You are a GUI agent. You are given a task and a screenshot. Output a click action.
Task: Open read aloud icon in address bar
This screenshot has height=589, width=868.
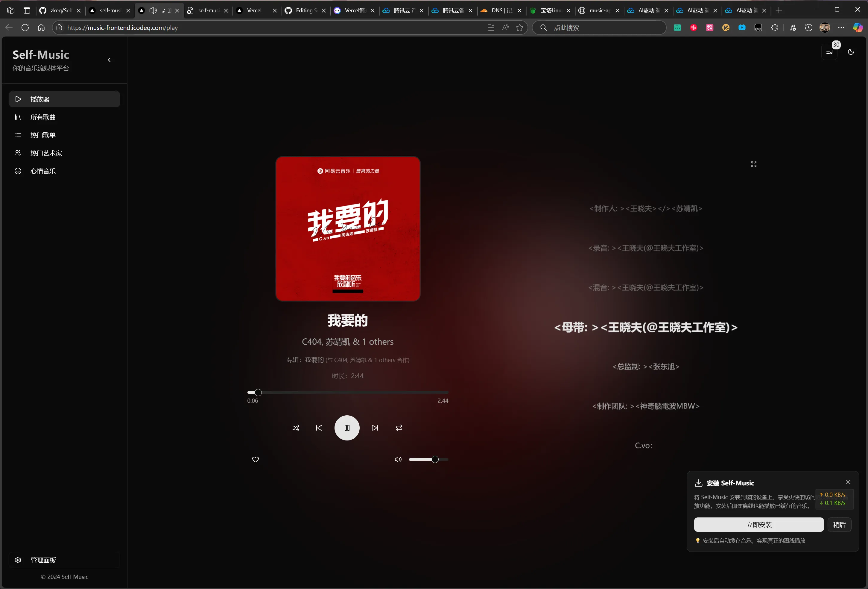pos(505,28)
